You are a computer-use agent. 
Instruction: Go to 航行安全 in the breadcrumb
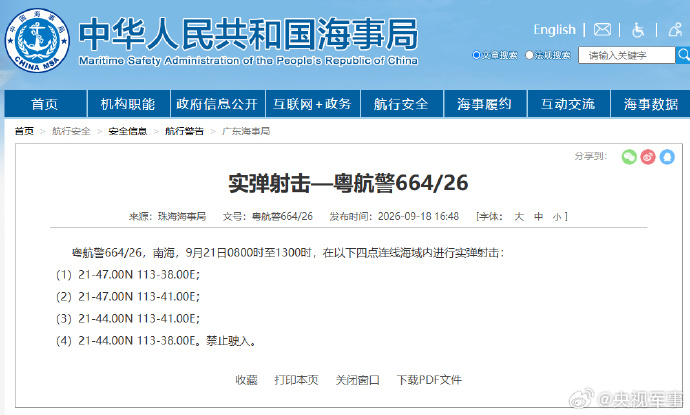point(71,131)
